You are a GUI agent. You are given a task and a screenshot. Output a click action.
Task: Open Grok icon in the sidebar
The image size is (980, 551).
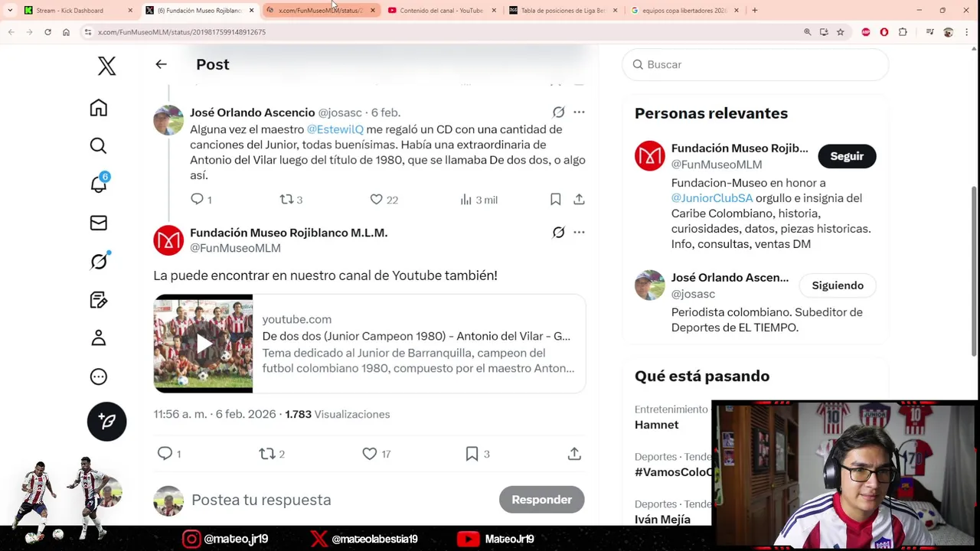click(x=99, y=261)
